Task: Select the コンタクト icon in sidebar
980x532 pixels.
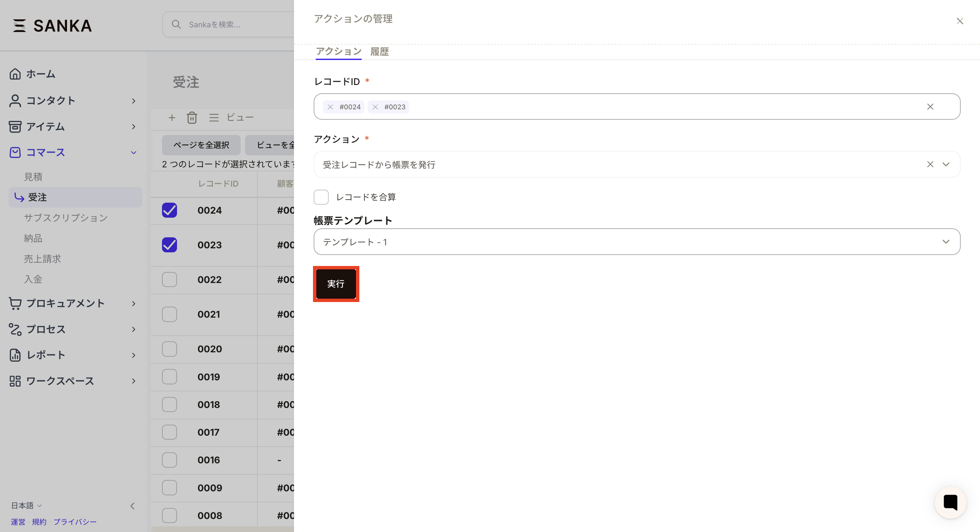Action: 15,101
